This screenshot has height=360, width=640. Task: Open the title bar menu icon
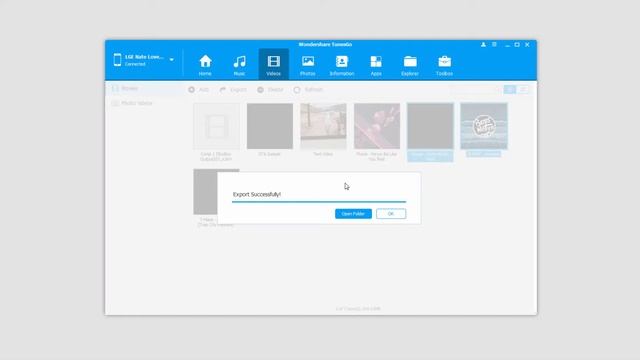[x=494, y=44]
